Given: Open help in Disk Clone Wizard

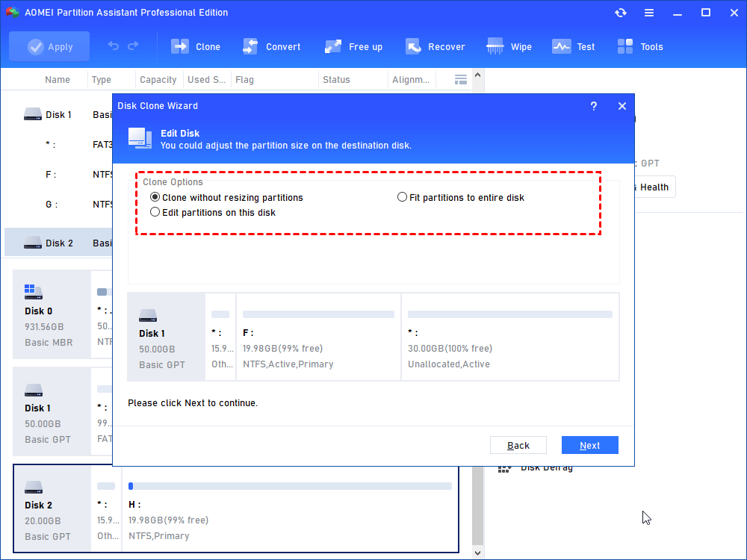Looking at the screenshot, I should pos(594,106).
